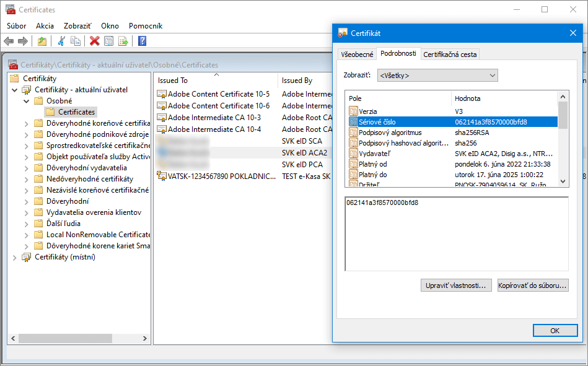Click the red Delete X icon

[x=94, y=41]
